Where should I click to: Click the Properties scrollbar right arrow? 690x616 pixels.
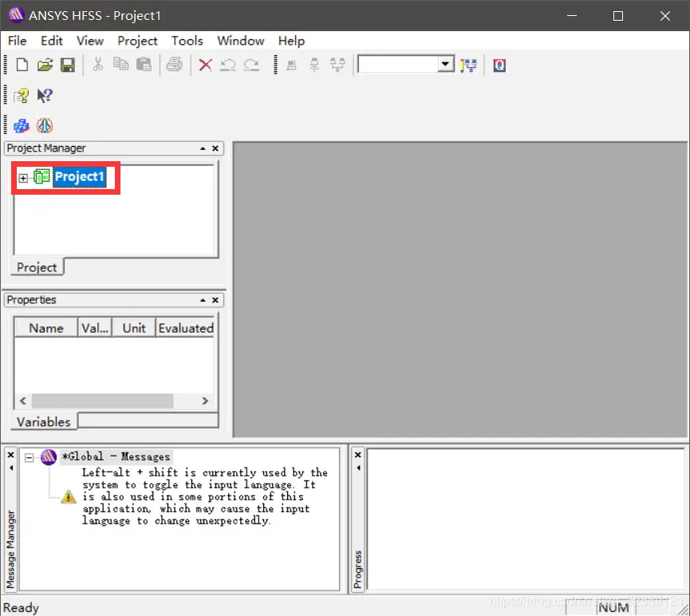coord(205,401)
